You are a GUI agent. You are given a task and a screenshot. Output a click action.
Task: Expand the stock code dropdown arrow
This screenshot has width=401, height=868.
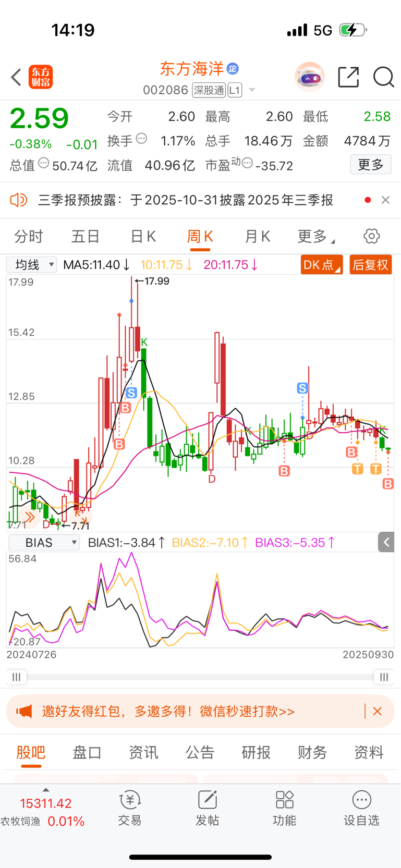tap(252, 90)
